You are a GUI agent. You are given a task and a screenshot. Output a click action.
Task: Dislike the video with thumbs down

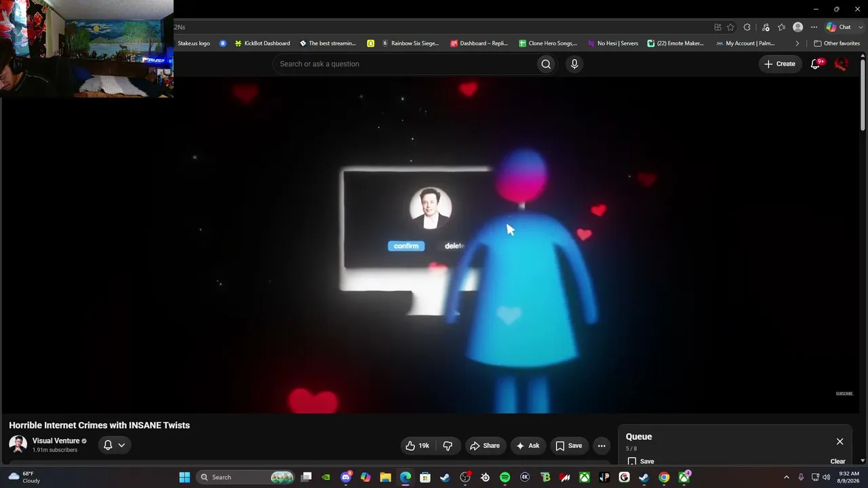[x=448, y=445]
